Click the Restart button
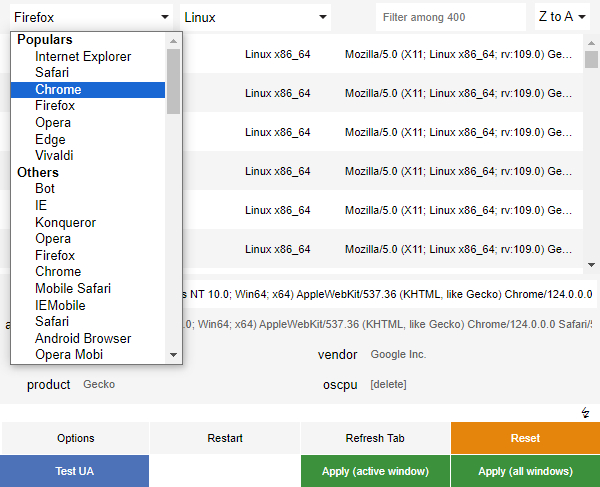 [225, 438]
